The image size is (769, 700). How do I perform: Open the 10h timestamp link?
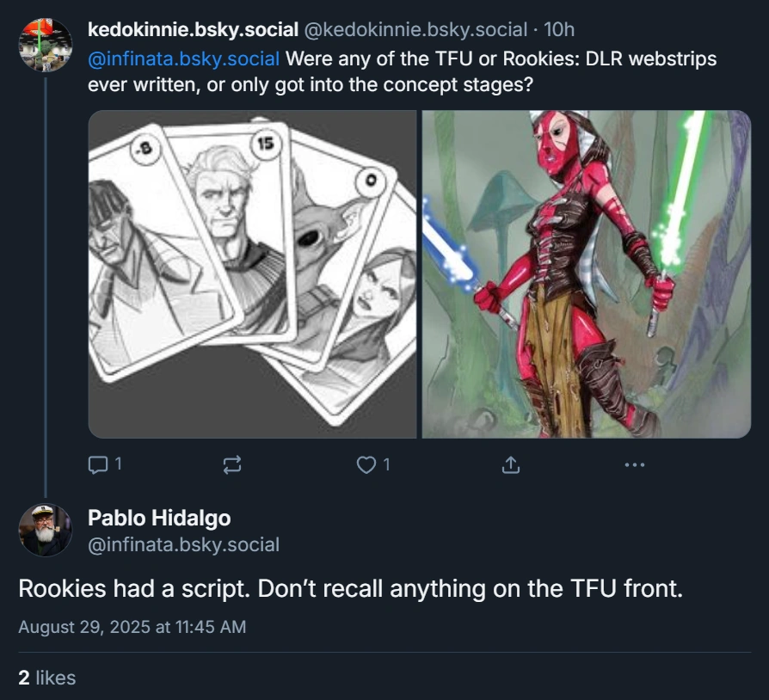(560, 30)
